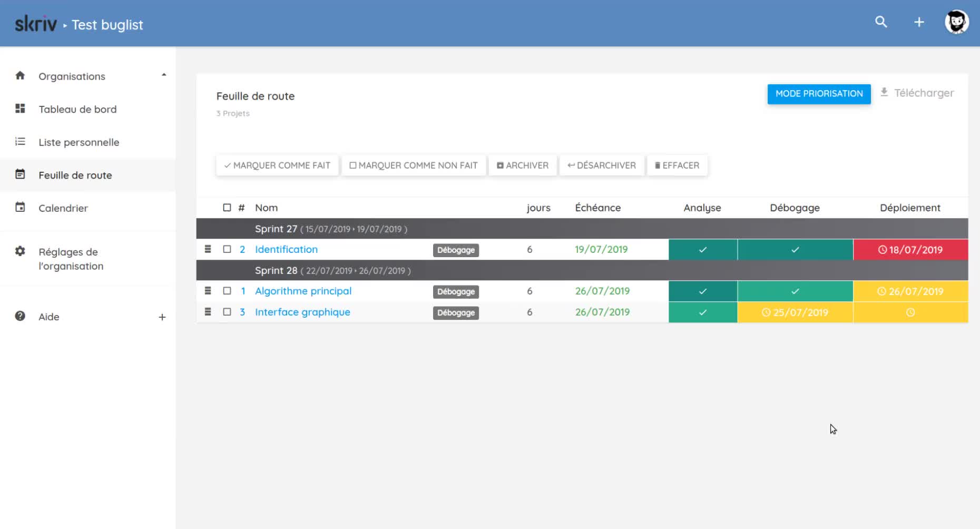Screen dimensions: 980x529
Task: Click the plus icon in top bar
Action: pos(919,22)
